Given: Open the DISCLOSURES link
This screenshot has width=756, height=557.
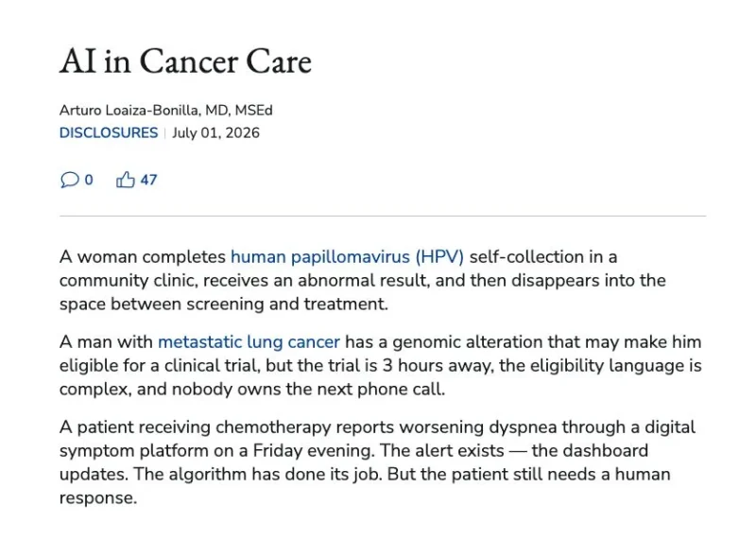Looking at the screenshot, I should pos(109,132).
